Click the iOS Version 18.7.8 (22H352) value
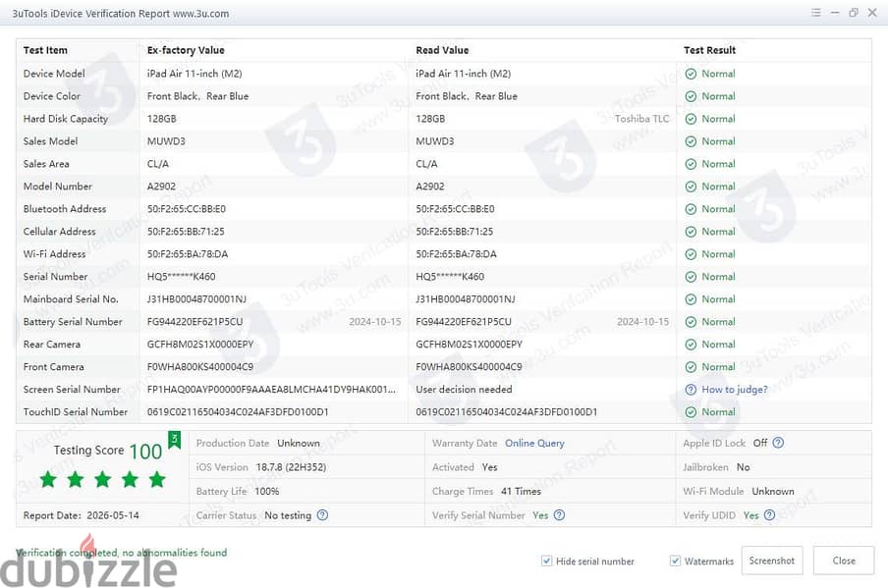This screenshot has height=588, width=888. pos(291,467)
